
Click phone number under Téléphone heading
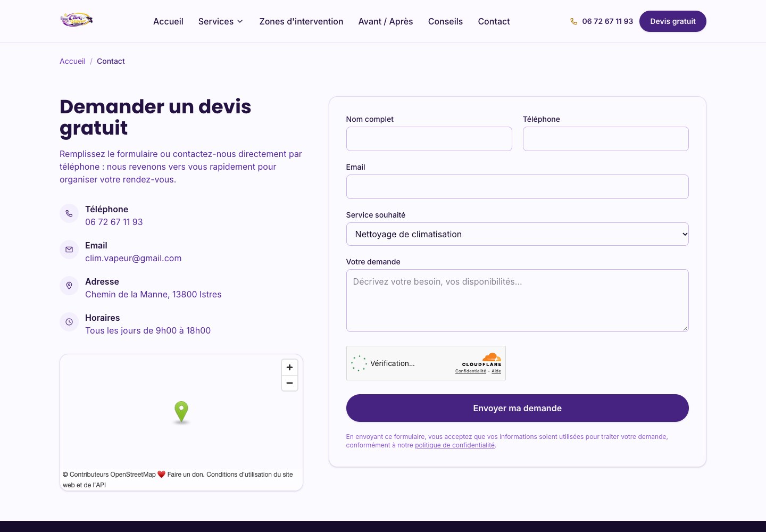114,222
